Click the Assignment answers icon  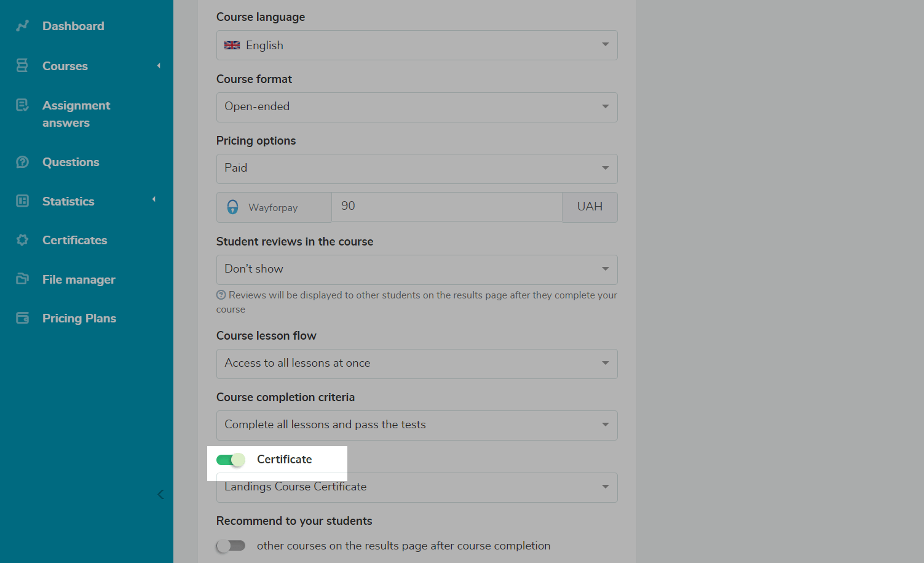(x=22, y=105)
